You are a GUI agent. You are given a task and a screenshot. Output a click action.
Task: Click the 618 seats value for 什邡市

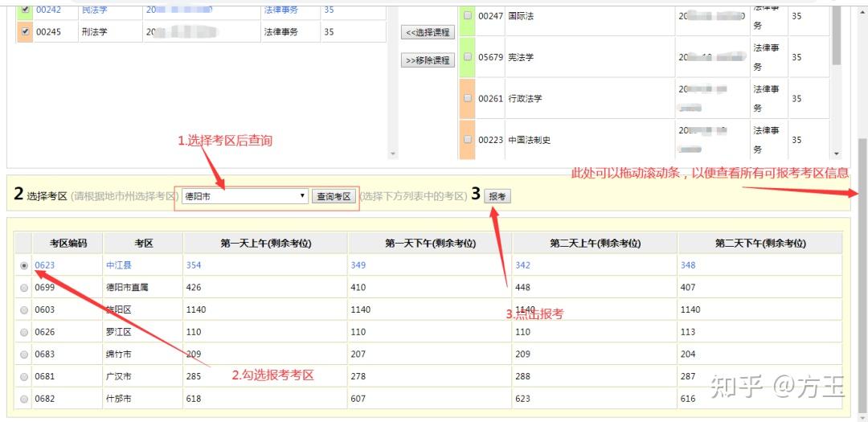point(193,398)
